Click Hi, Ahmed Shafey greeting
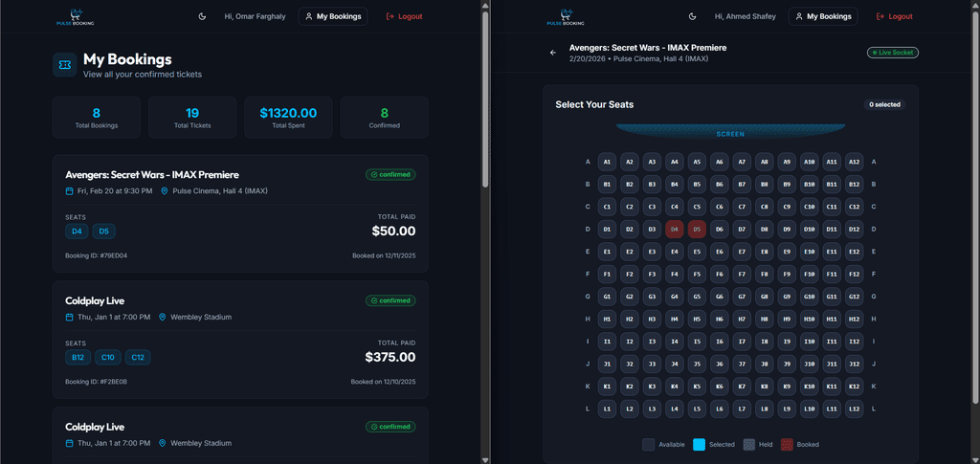This screenshot has width=980, height=464. pyautogui.click(x=745, y=16)
